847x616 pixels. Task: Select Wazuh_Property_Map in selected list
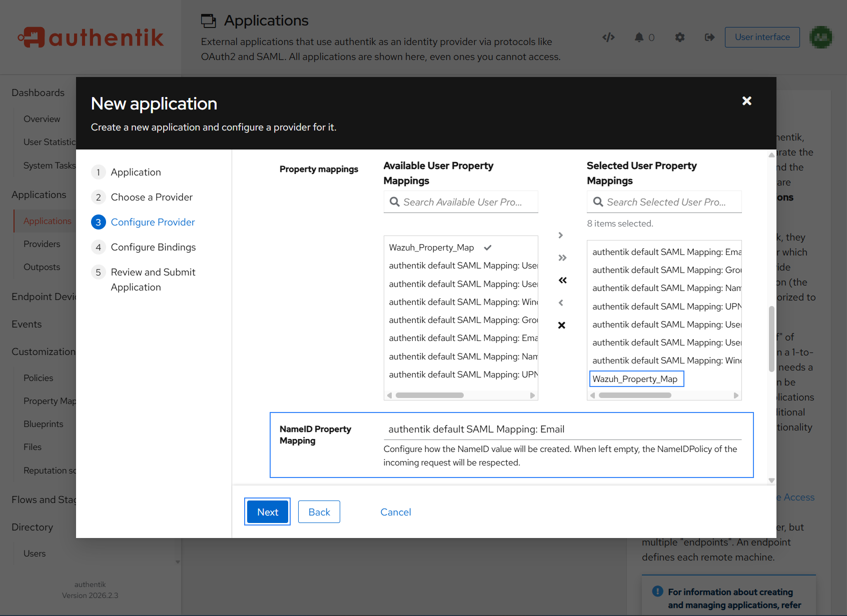click(635, 379)
